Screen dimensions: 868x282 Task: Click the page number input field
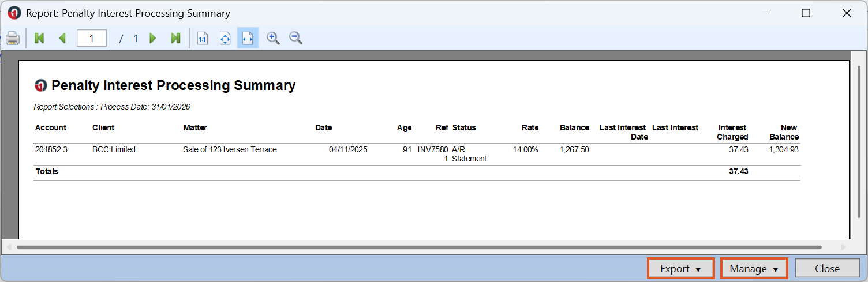click(x=92, y=39)
